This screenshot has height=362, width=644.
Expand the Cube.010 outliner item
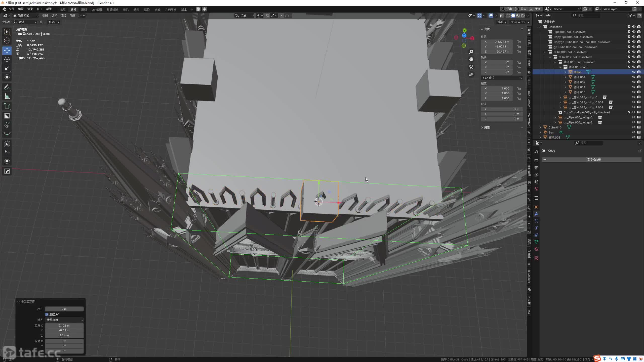pos(540,127)
